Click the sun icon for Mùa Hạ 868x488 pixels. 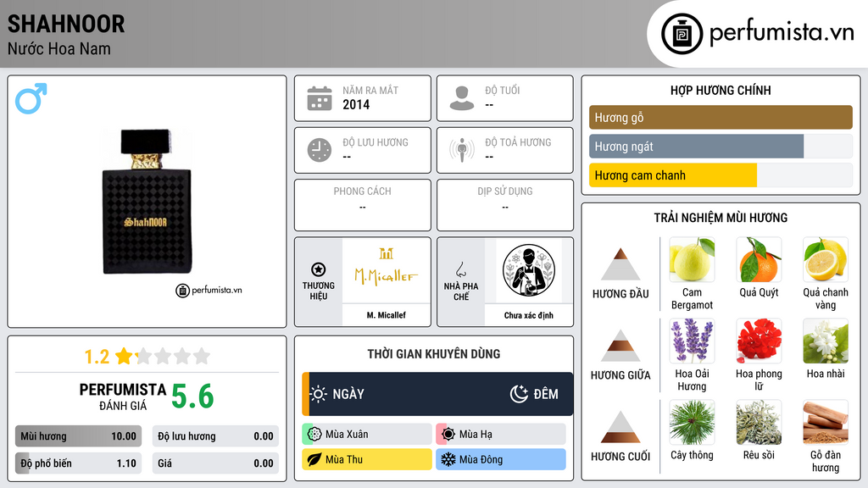(x=448, y=435)
